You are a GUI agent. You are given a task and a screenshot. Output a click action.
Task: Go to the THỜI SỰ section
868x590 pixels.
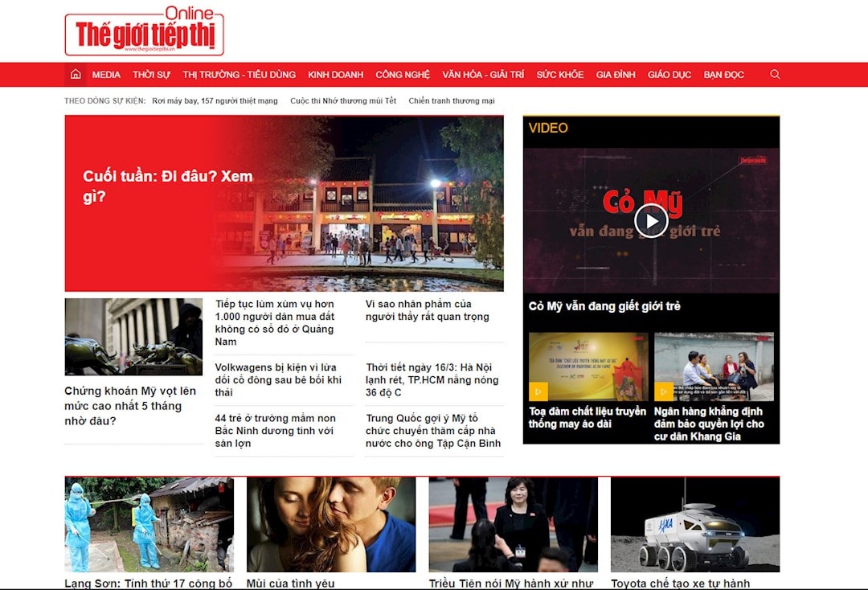pos(151,75)
